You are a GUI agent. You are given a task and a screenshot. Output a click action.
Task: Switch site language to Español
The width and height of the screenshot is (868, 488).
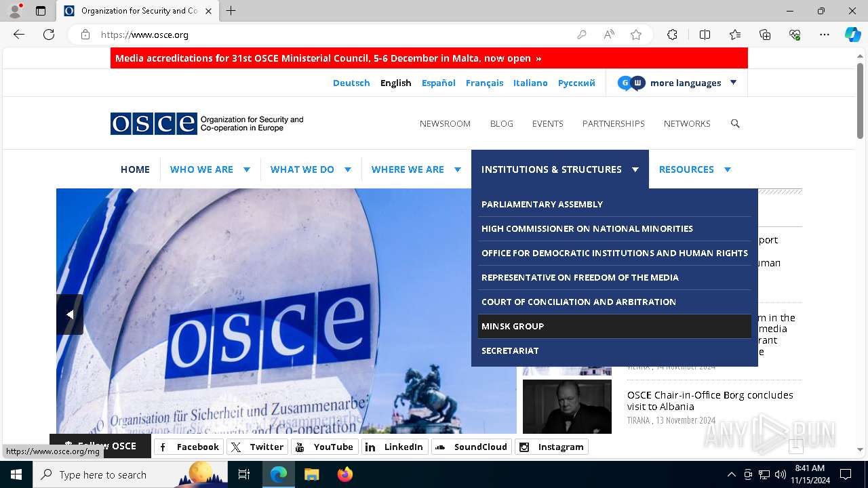pyautogui.click(x=439, y=83)
